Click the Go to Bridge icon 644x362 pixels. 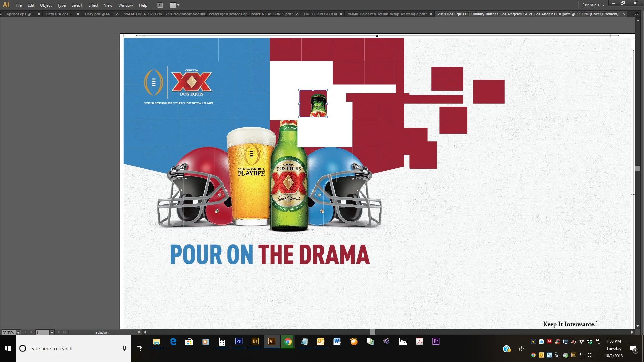[160, 5]
